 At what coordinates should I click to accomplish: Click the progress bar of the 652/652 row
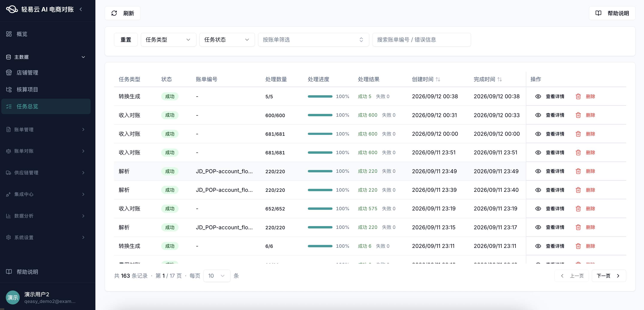coord(320,209)
